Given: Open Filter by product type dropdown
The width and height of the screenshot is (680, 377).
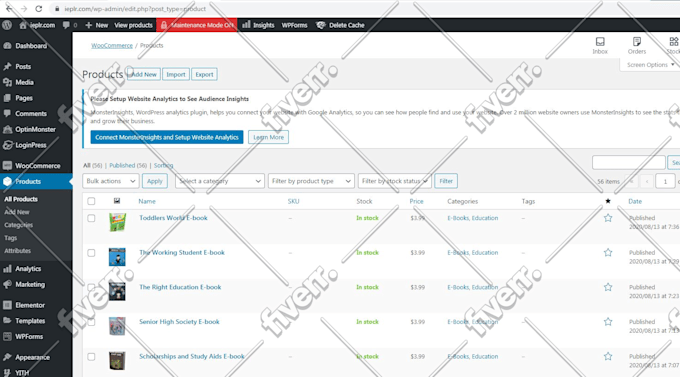Looking at the screenshot, I should point(311,181).
